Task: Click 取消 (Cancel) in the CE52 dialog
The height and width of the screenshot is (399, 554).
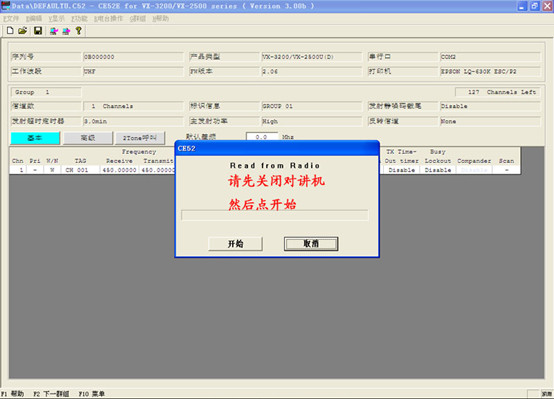Action: click(x=311, y=244)
